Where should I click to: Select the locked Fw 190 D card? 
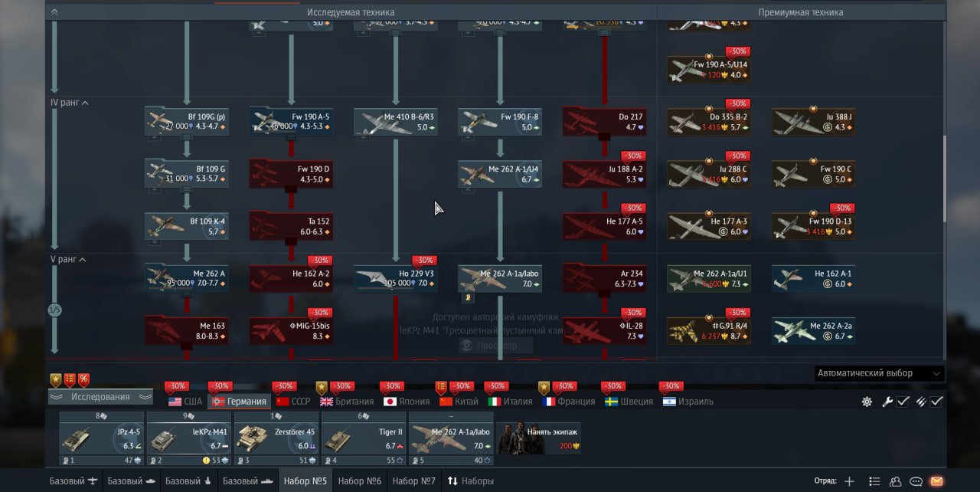[x=291, y=173]
